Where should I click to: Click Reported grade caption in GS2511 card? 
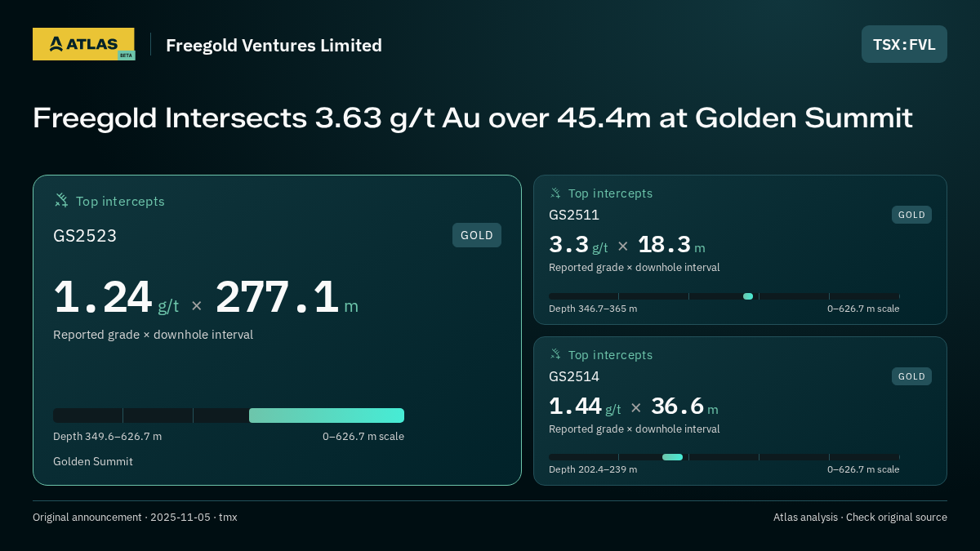(635, 268)
